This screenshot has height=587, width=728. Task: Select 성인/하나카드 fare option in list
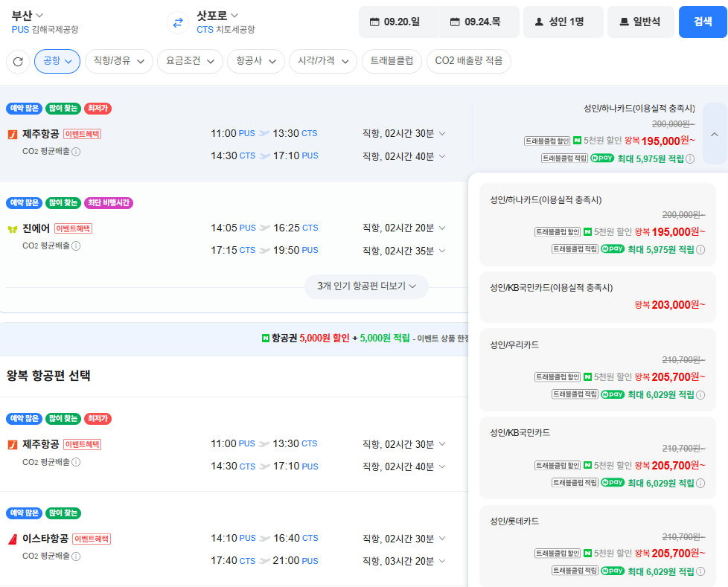[x=598, y=225]
